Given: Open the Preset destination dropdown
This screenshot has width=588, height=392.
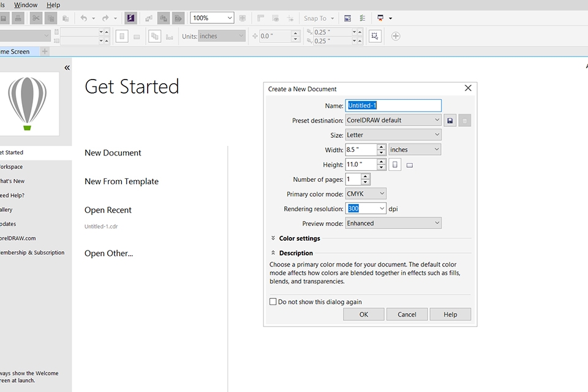Looking at the screenshot, I should [x=393, y=121].
